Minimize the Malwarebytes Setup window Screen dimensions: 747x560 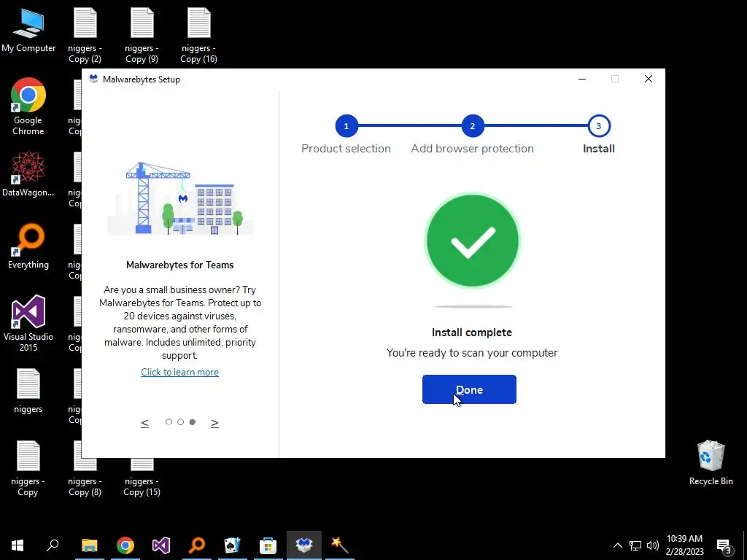(x=581, y=79)
